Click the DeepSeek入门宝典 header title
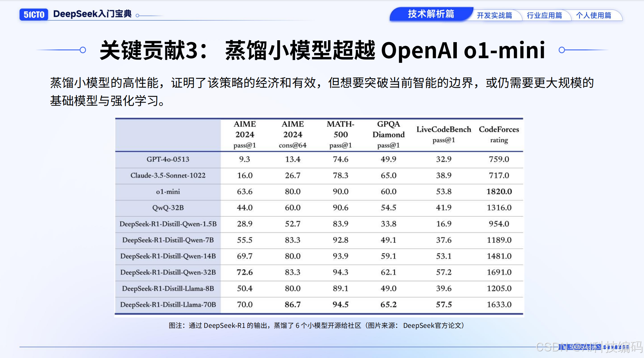This screenshot has width=644, height=358. 92,14
